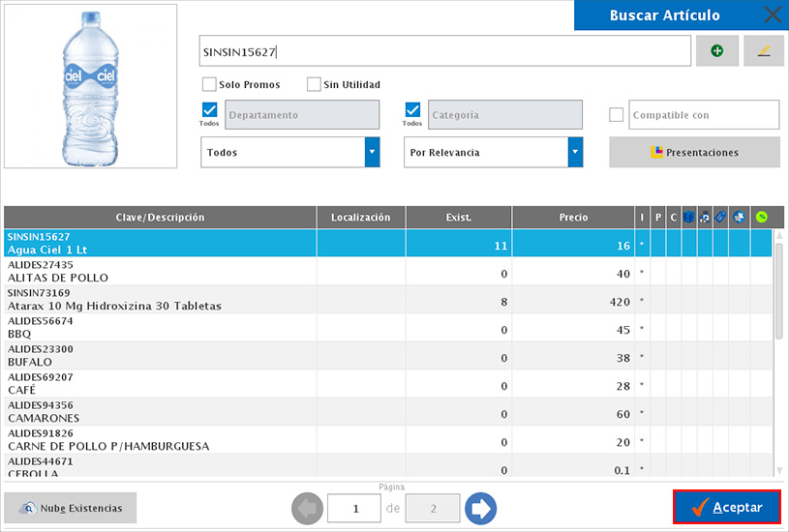
Task: Sort by the Precio column header
Action: [573, 218]
